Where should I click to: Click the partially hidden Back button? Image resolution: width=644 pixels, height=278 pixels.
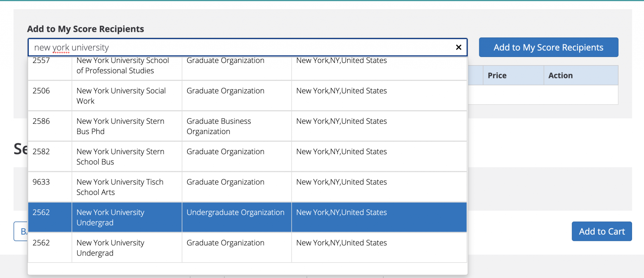[21, 231]
